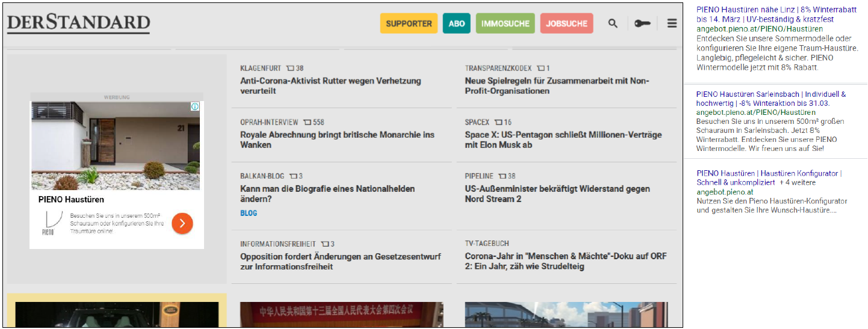The image size is (868, 329).
Task: Open comments icon on Klagenfurt article
Action: click(x=290, y=69)
